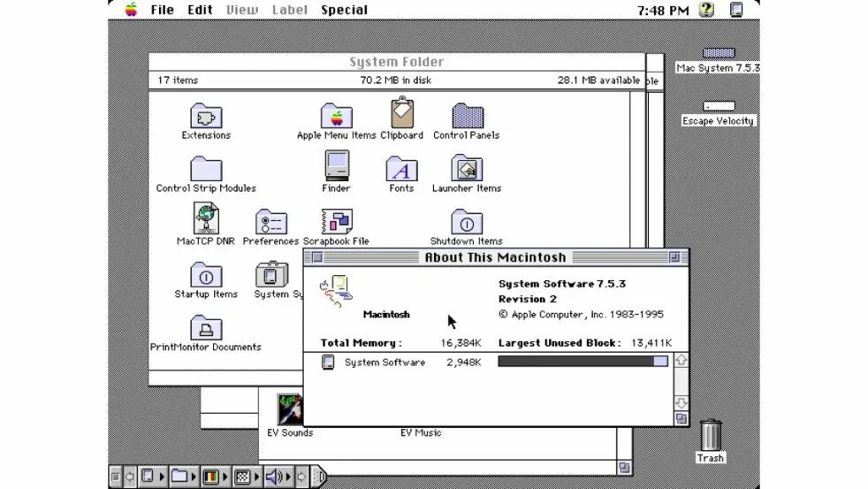Open the Fonts folder icon
This screenshot has height=489, width=868.
click(401, 168)
